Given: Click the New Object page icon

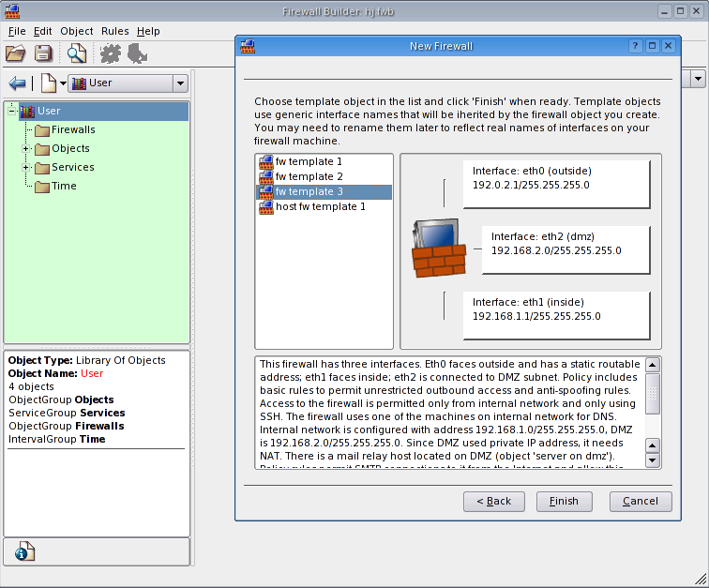Looking at the screenshot, I should click(49, 83).
